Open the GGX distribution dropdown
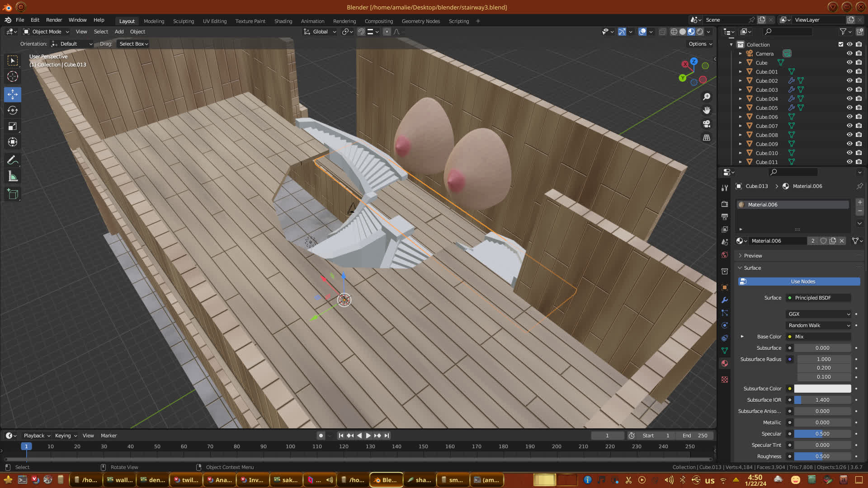This screenshot has width=868, height=488. (x=819, y=314)
